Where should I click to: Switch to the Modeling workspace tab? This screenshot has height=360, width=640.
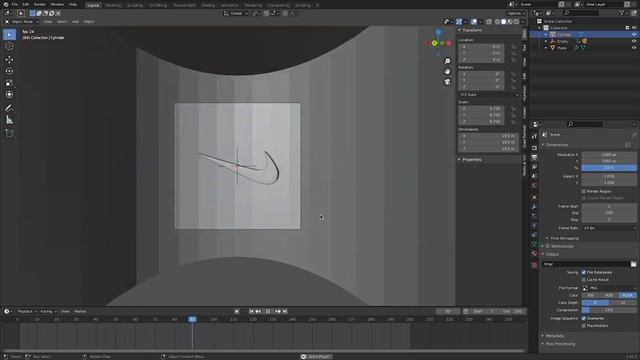113,5
